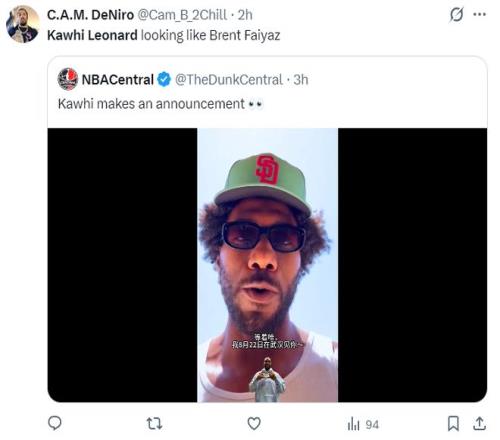Open the NBACentral profile avatar
Image resolution: width=500 pixels, height=440 pixels.
68,79
